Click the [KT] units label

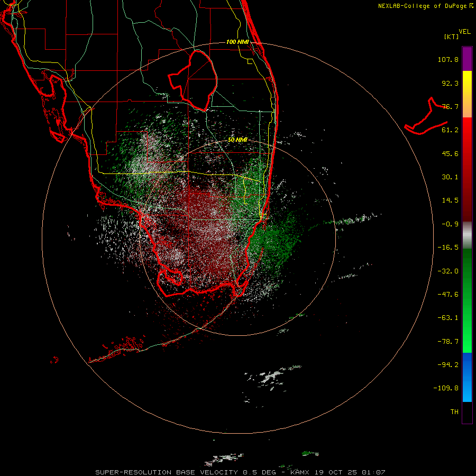tap(452, 36)
